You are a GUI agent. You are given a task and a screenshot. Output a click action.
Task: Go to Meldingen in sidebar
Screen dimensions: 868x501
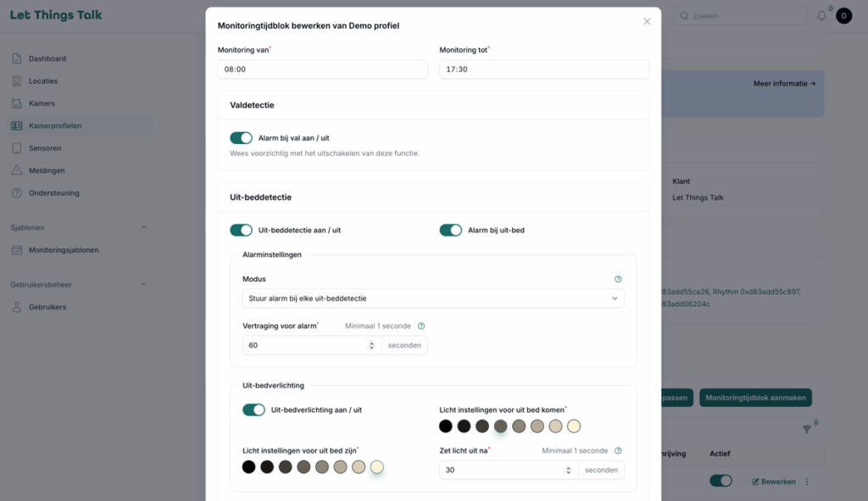coord(47,170)
